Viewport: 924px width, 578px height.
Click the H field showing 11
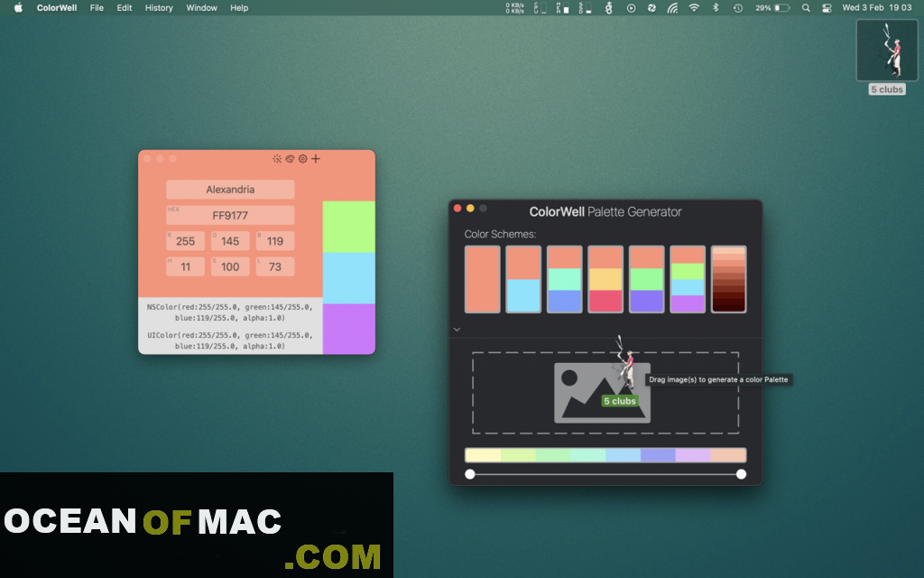click(186, 266)
